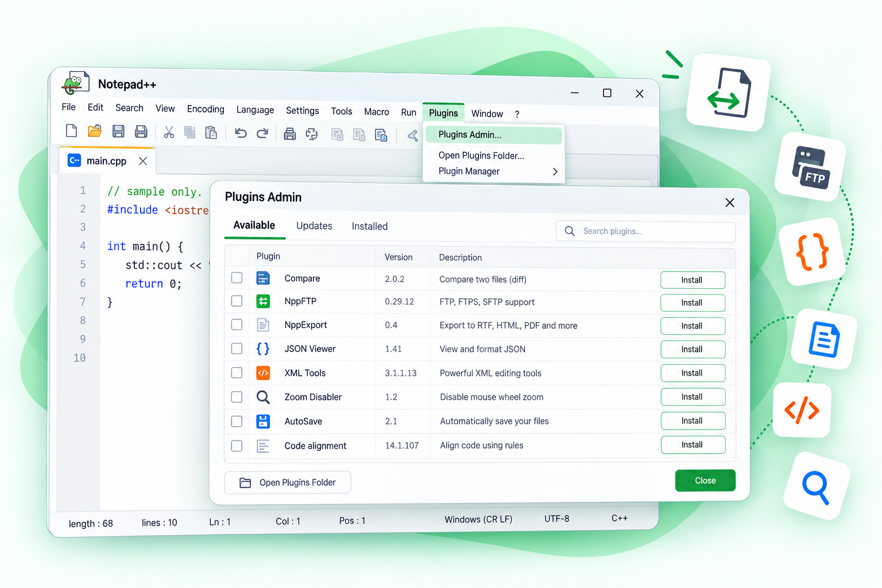Viewport: 882px width, 588px height.
Task: Open the question mark help menu
Action: tap(517, 114)
